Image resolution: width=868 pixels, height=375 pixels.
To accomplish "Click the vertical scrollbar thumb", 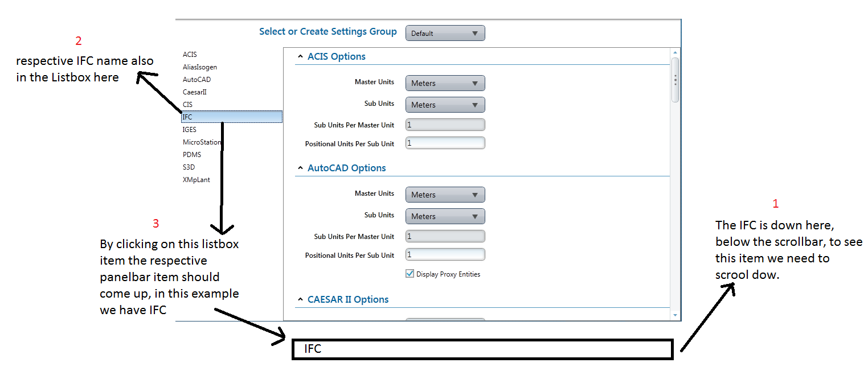I will [x=675, y=80].
